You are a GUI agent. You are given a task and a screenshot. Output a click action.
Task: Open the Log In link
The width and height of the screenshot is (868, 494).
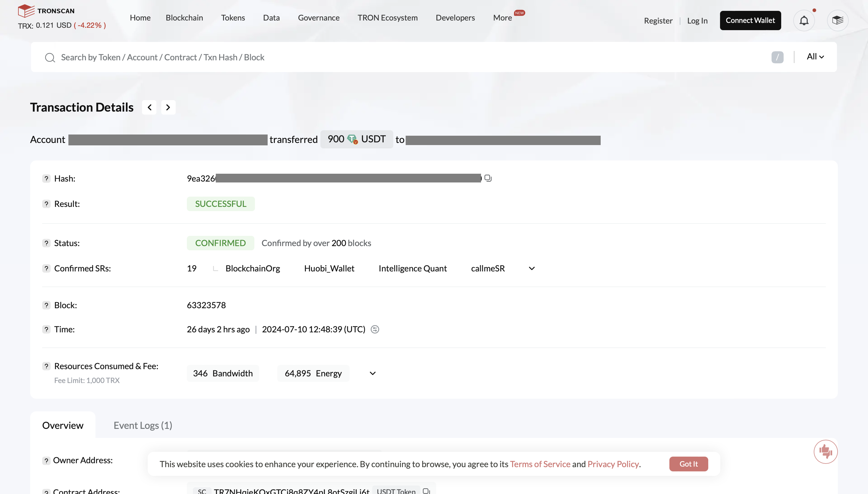tap(697, 21)
